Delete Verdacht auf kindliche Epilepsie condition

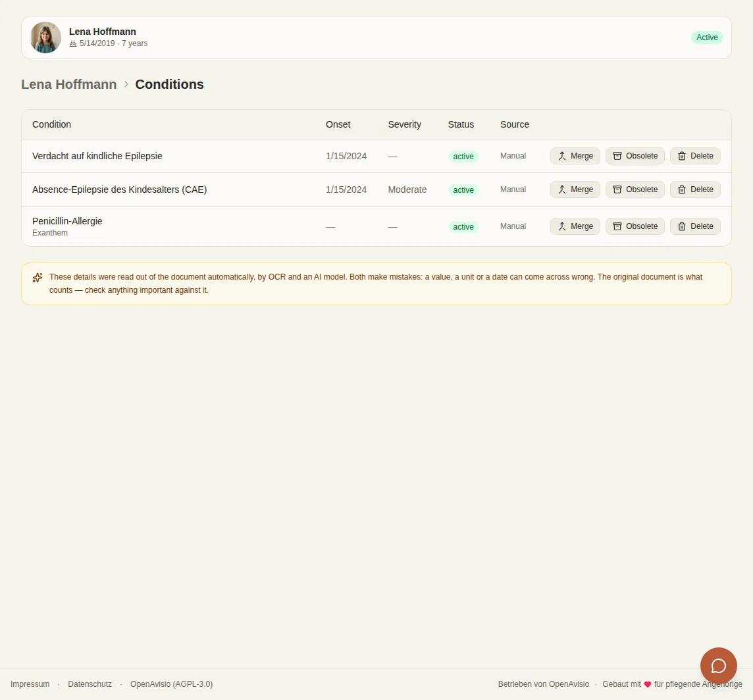695,156
